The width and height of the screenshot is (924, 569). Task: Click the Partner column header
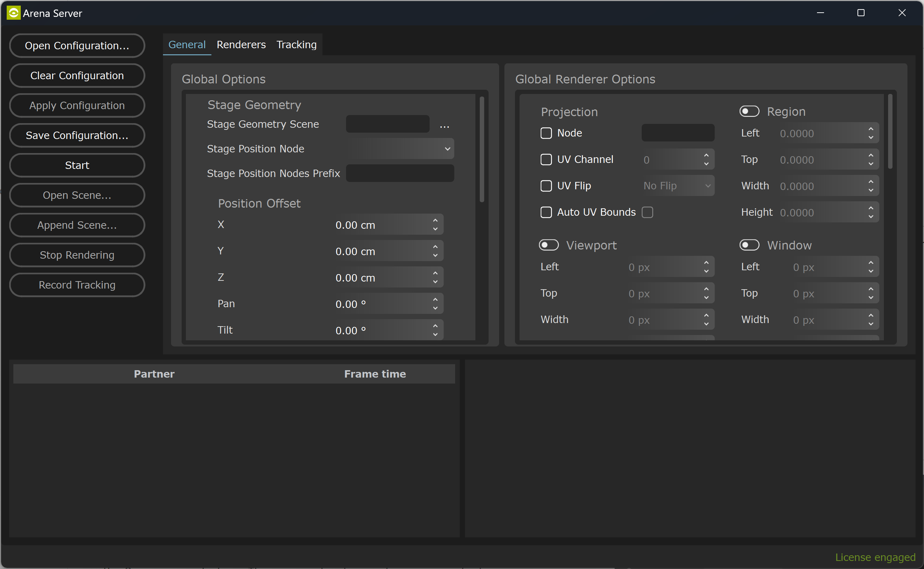tap(154, 374)
